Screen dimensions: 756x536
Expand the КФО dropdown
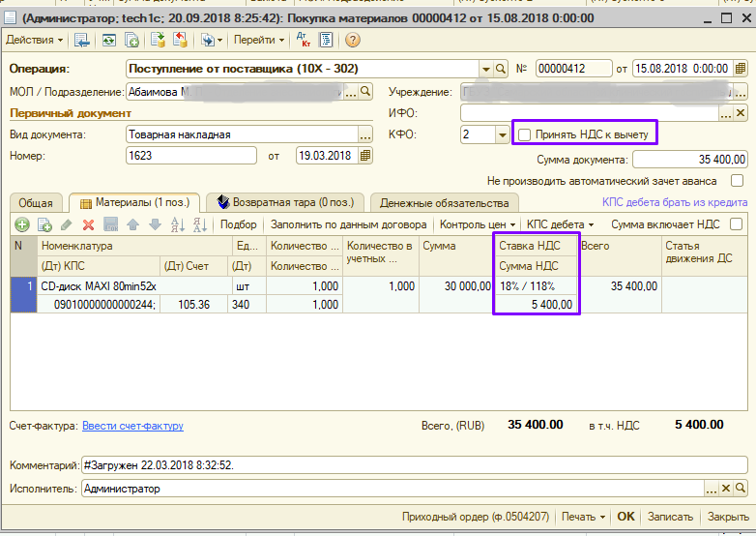(501, 134)
